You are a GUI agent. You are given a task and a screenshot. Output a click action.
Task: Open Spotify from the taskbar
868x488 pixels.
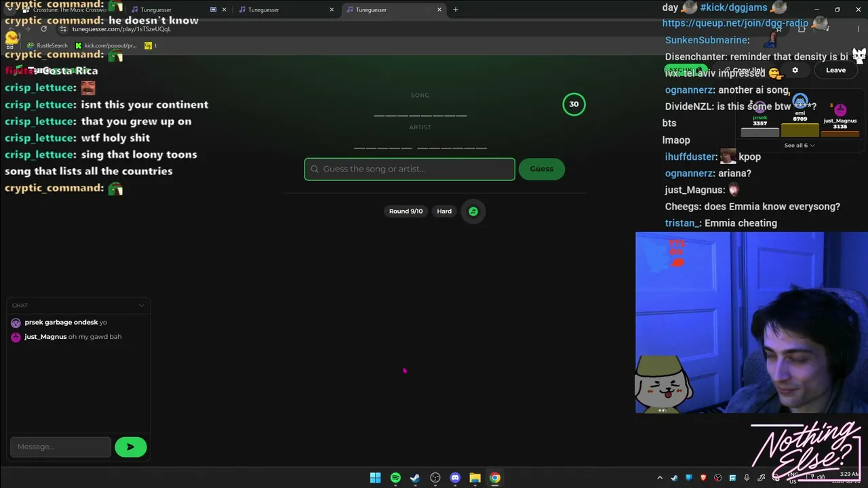click(x=395, y=478)
